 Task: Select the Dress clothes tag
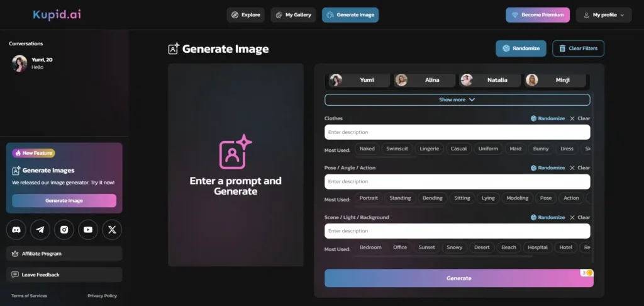tap(567, 149)
